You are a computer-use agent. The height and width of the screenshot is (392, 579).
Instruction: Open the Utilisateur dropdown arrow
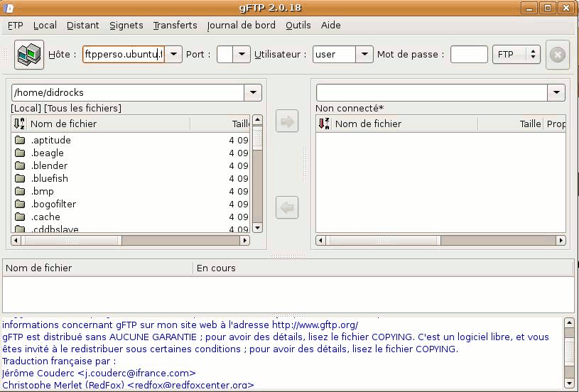(364, 54)
